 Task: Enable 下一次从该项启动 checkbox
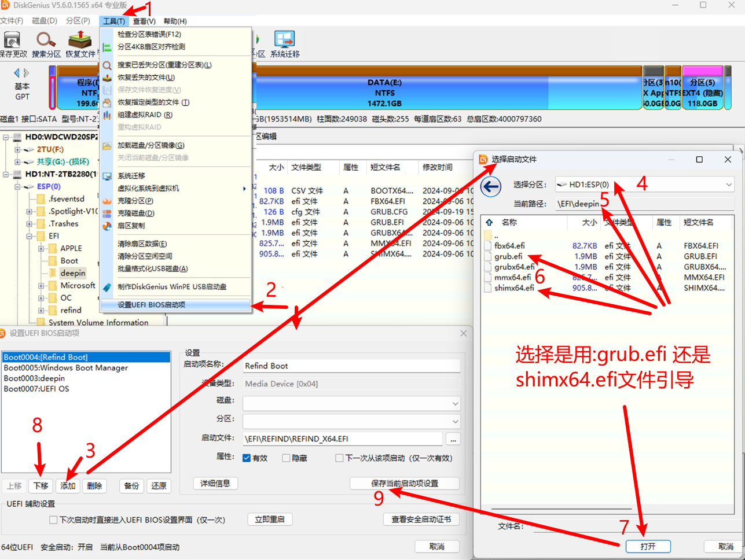(x=339, y=458)
